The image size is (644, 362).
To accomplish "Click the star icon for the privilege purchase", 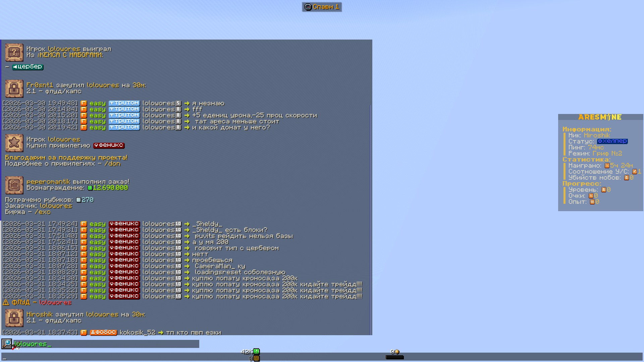I will [x=14, y=143].
